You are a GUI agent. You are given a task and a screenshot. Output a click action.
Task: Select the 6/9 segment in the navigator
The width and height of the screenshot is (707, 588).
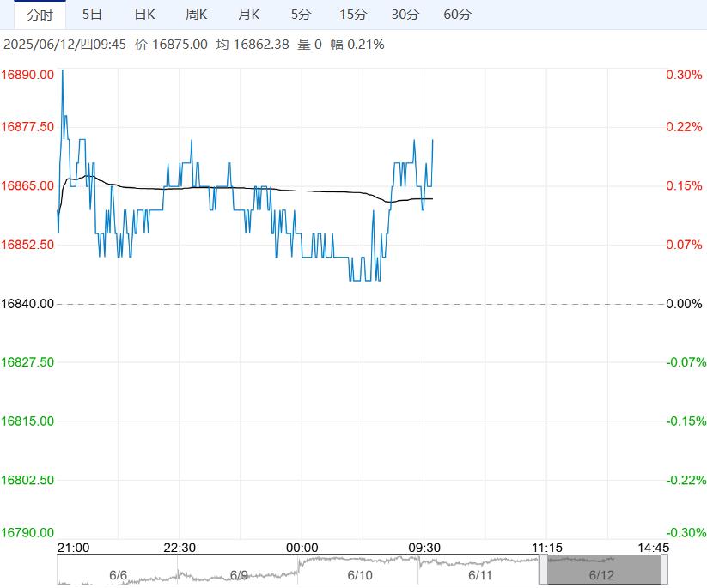click(x=239, y=575)
